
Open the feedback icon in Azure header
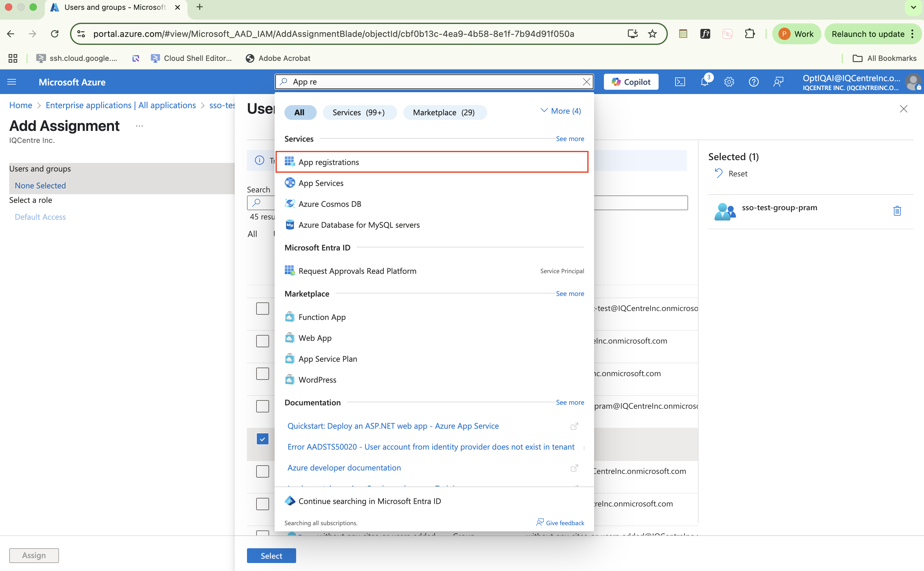[778, 81]
